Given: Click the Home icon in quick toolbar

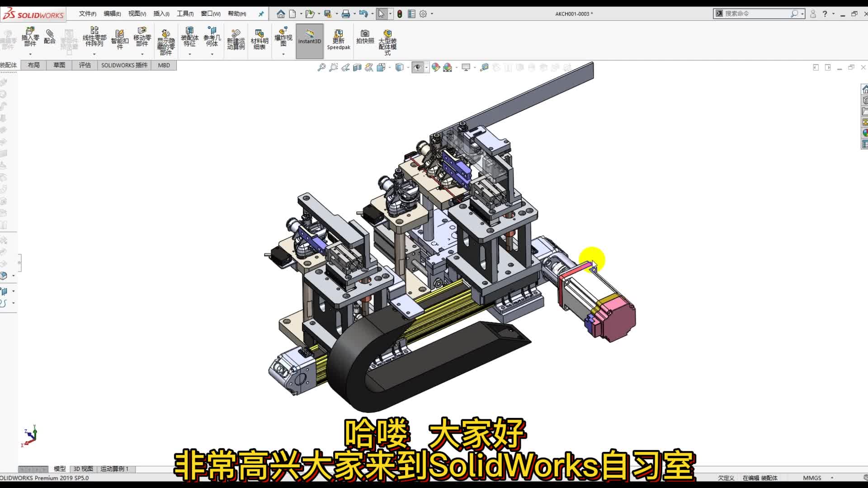Looking at the screenshot, I should pos(281,14).
